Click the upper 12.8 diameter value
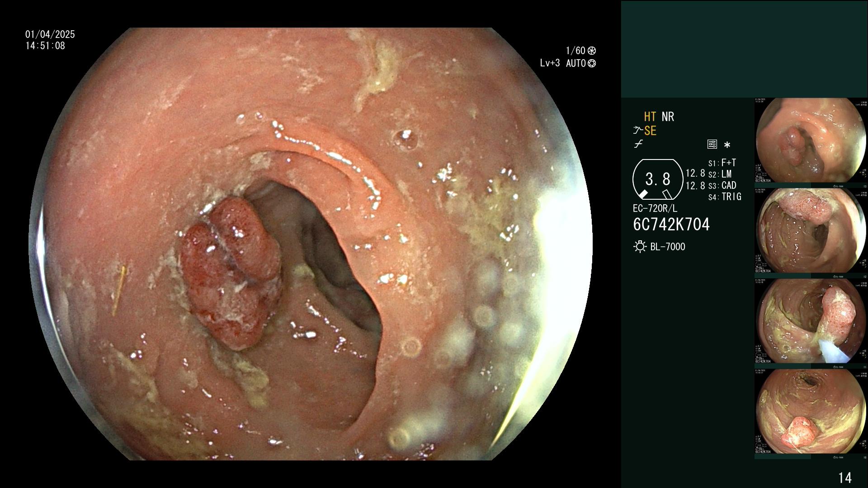Viewport: 868px width, 488px height. [x=695, y=174]
